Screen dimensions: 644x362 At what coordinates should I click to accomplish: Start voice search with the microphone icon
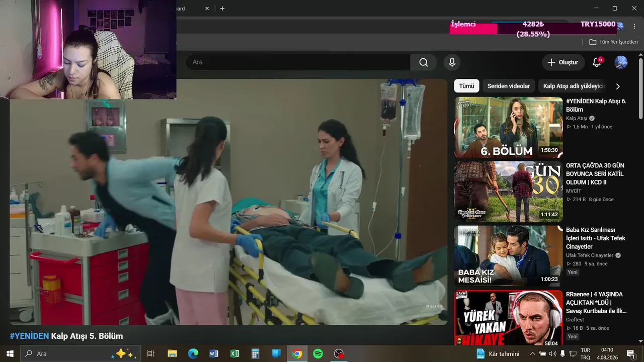point(452,62)
